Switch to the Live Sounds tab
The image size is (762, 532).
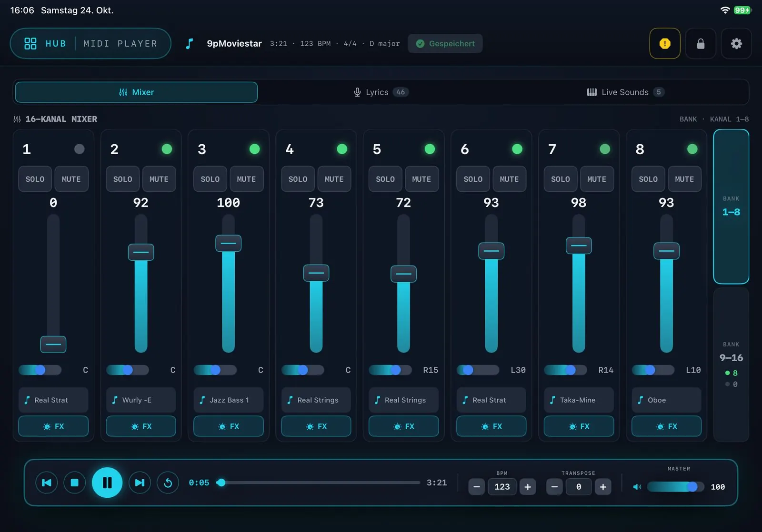(x=625, y=92)
